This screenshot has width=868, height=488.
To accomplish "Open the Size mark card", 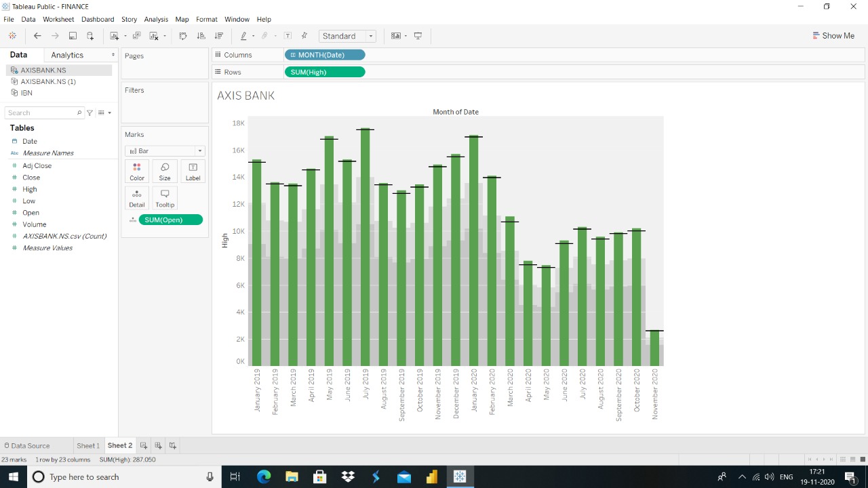I will pos(165,171).
